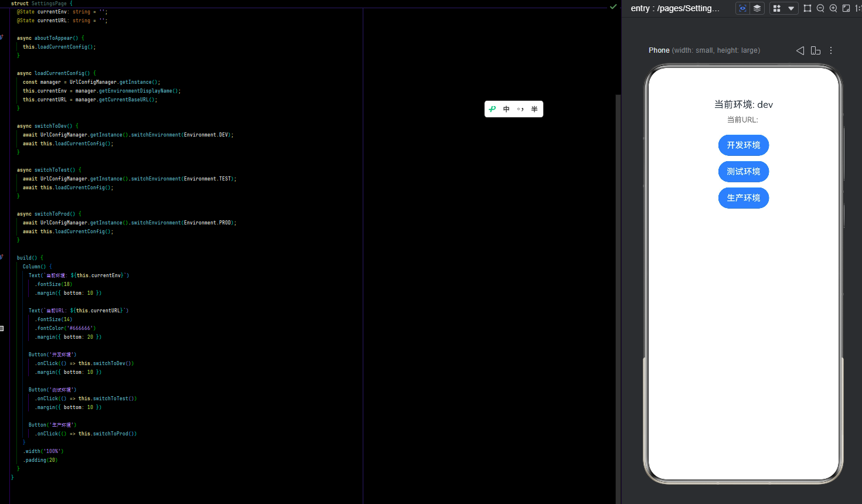Click the 当前环境: dev text in preview
Image resolution: width=862 pixels, height=504 pixels.
[x=744, y=104]
